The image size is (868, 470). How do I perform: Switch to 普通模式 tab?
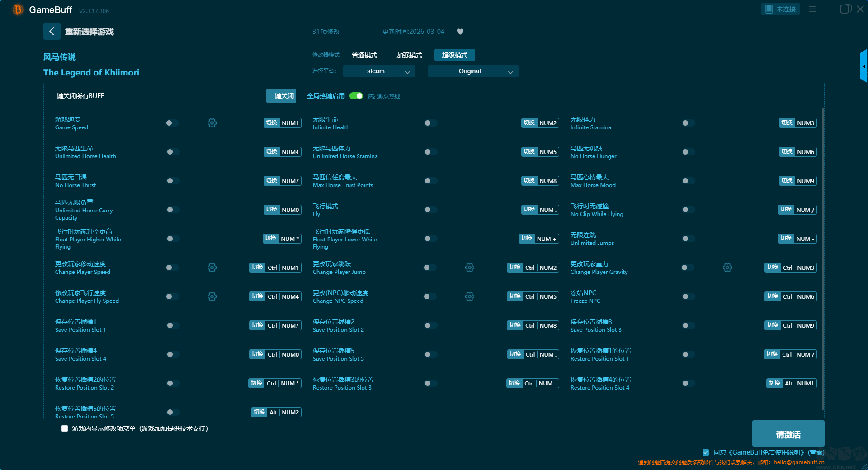click(364, 55)
